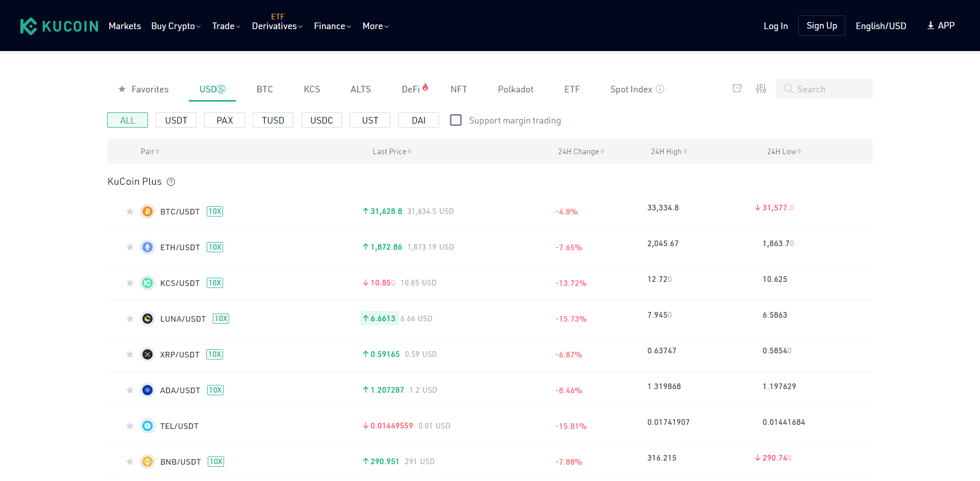Click the Bitcoin coin icon
Screen dimensions: 980x481
click(148, 211)
